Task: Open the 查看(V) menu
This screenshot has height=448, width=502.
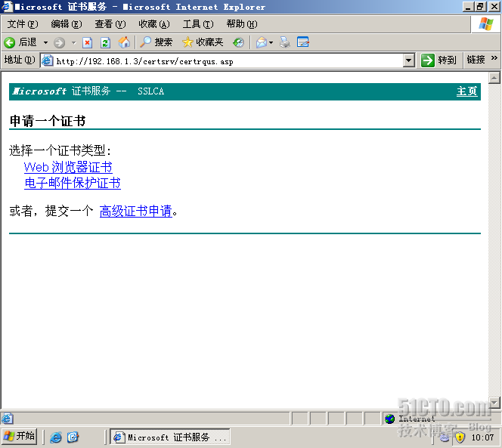Action: coord(110,24)
